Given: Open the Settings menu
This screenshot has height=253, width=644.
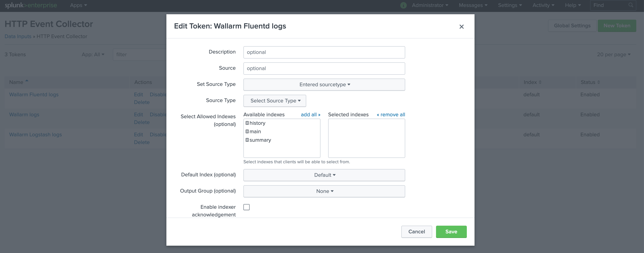Looking at the screenshot, I should point(510,5).
